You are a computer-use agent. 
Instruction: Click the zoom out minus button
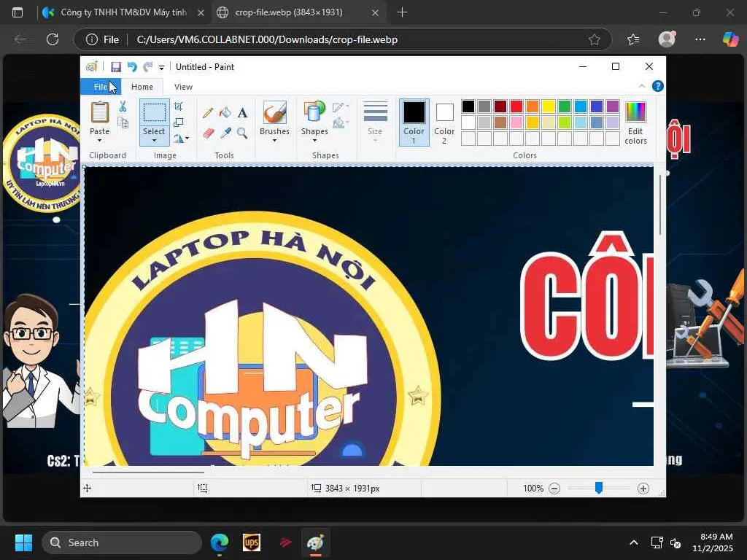click(554, 489)
